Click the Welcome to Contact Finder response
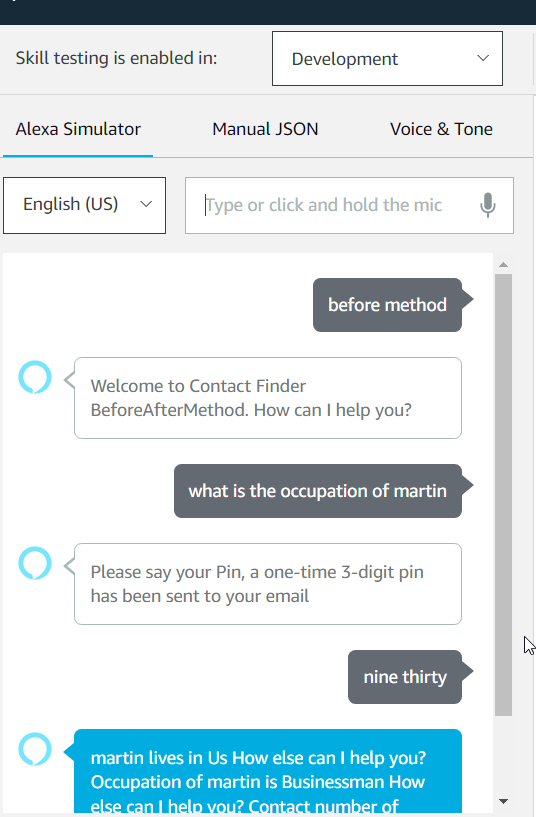This screenshot has height=817, width=536. click(268, 398)
